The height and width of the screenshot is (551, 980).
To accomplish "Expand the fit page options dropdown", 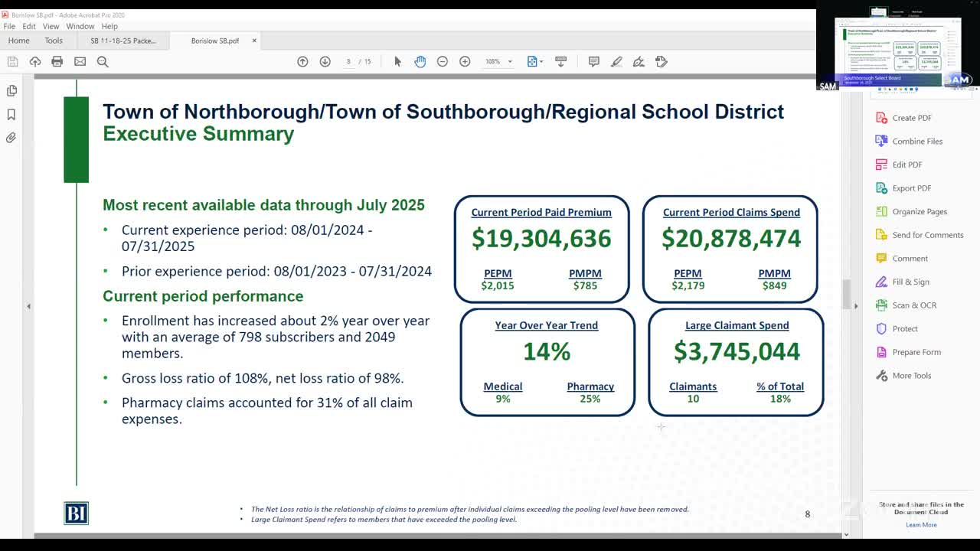I will pyautogui.click(x=541, y=61).
